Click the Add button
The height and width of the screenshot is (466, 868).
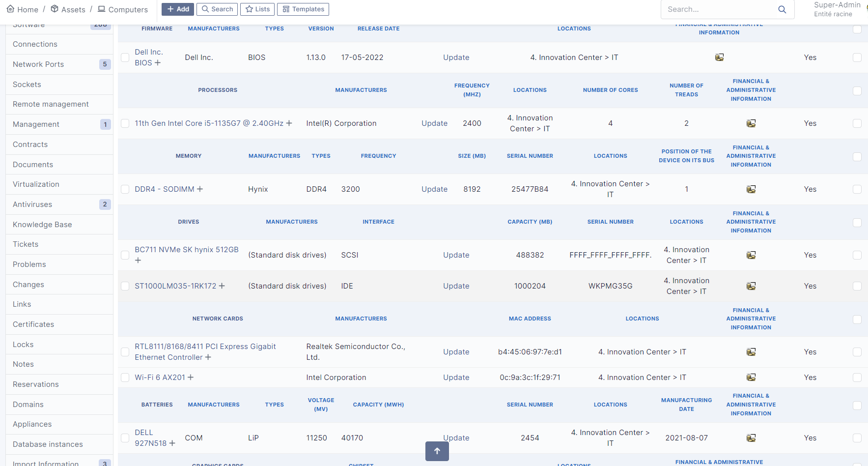[178, 9]
